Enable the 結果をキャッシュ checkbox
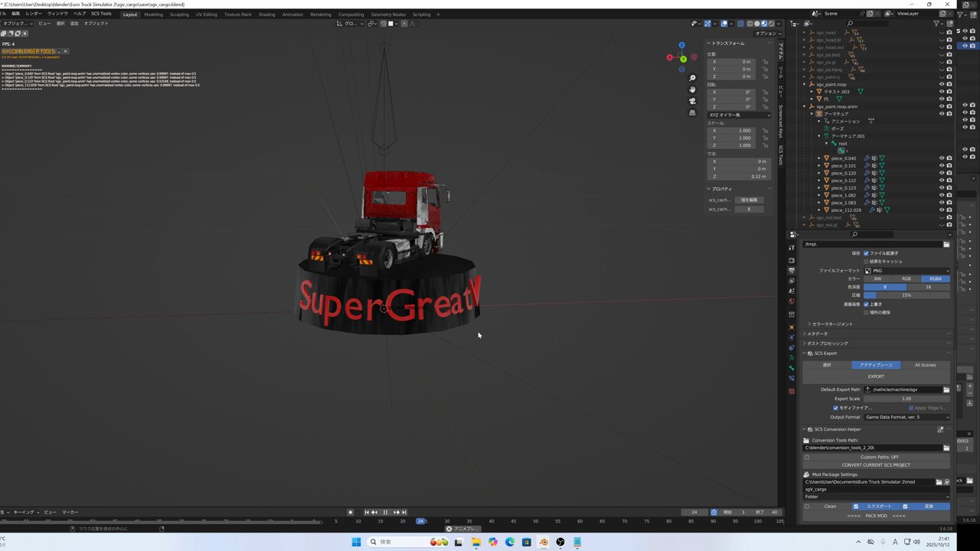The height and width of the screenshot is (551, 980). coord(866,262)
